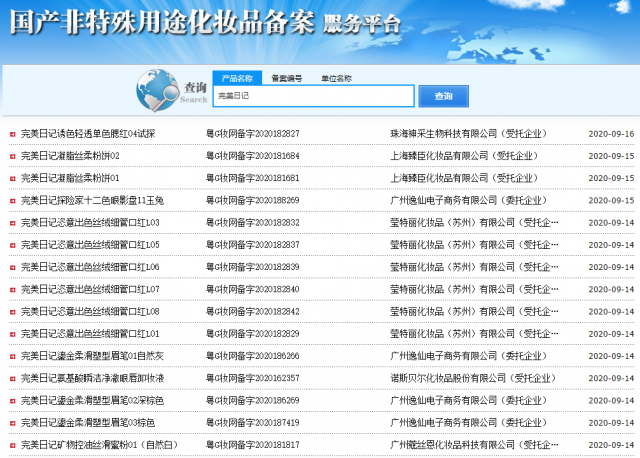Image resolution: width=640 pixels, height=458 pixels.
Task: Click the red bullet beside 粉饼01 row
Action: [x=12, y=178]
